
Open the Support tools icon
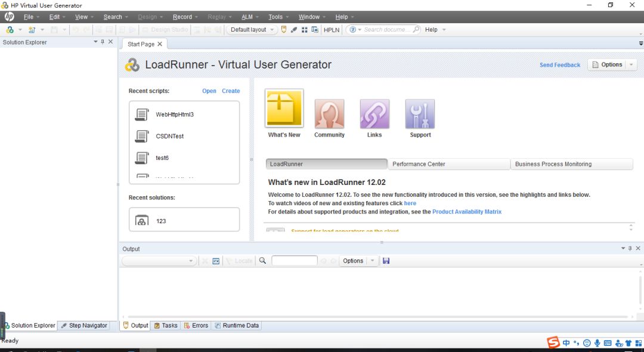click(420, 114)
